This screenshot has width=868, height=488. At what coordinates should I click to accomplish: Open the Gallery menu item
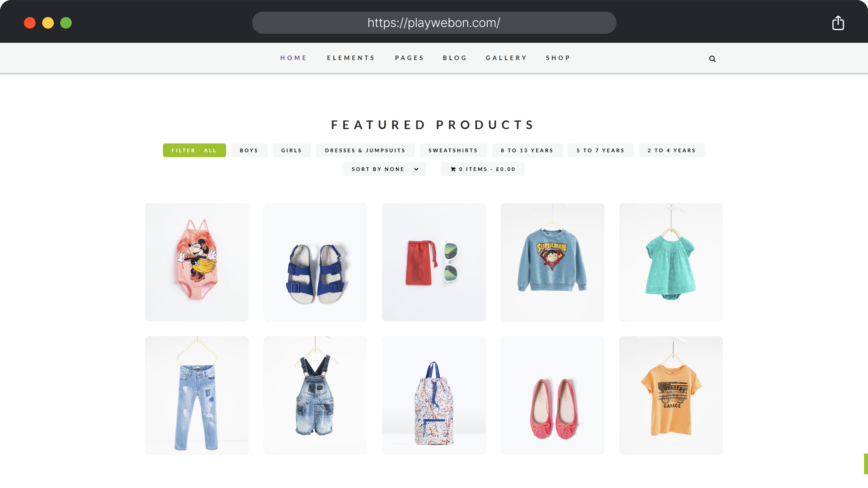tap(506, 58)
